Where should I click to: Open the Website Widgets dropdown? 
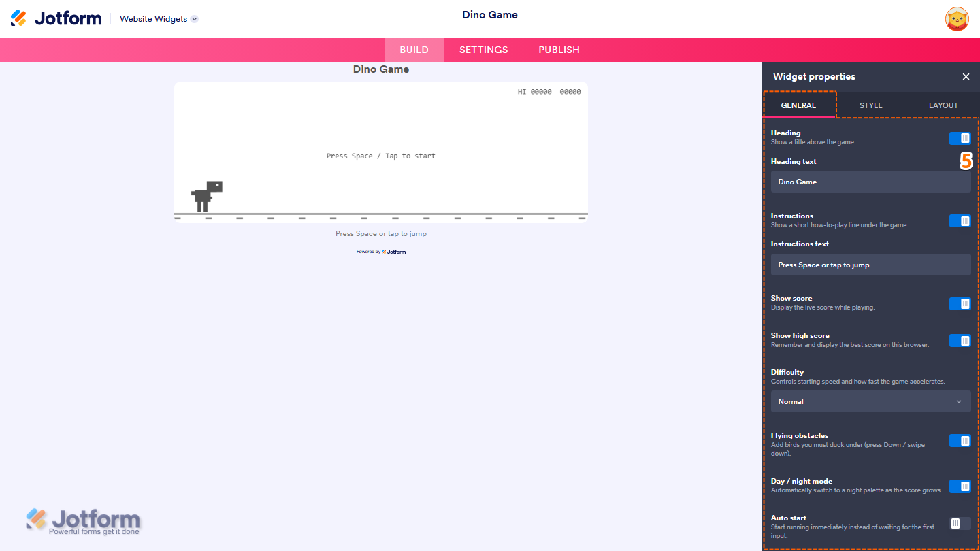pos(159,19)
